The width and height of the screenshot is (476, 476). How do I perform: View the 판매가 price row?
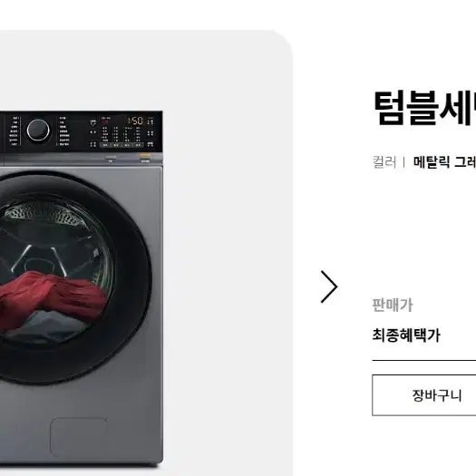(x=393, y=305)
